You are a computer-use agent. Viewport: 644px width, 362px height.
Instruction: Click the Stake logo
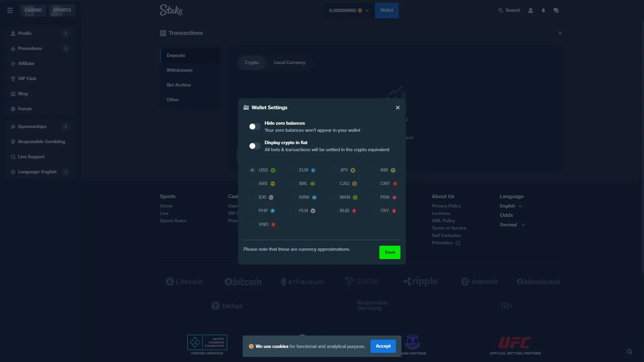171,10
